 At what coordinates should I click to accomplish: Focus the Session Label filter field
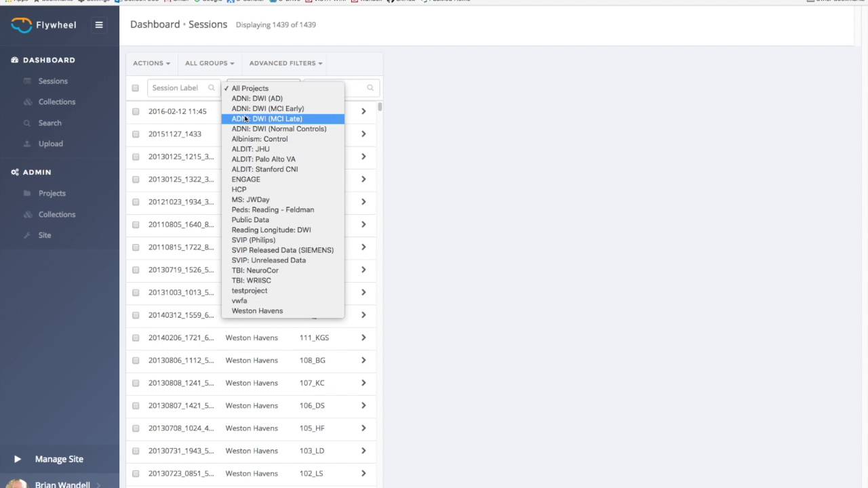tap(184, 88)
